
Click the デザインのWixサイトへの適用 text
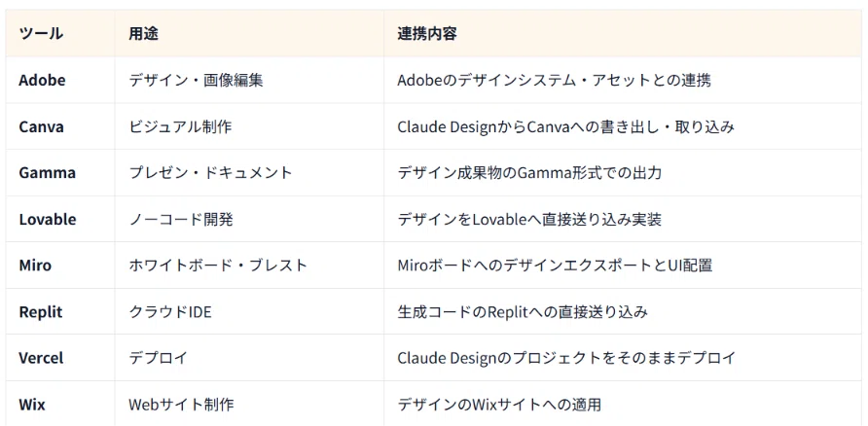click(499, 405)
